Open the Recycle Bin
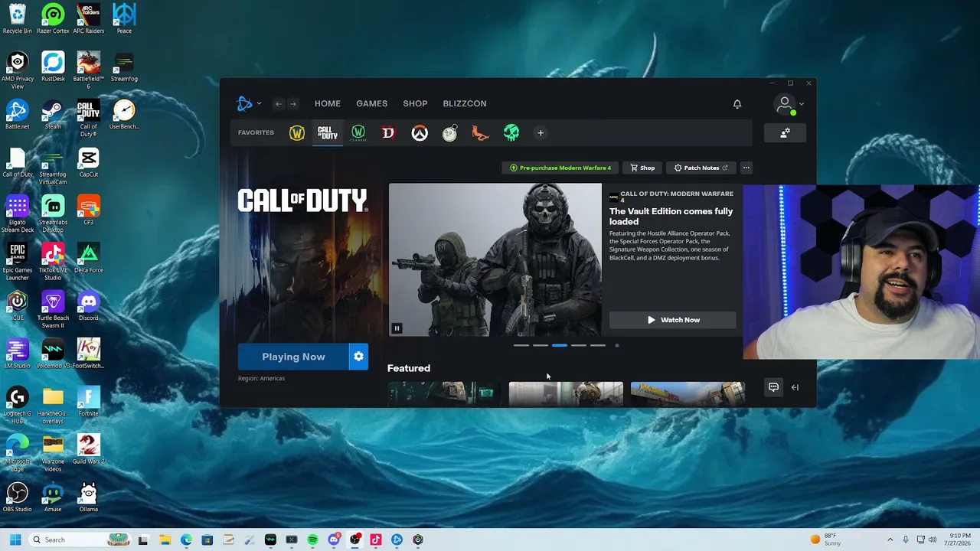The width and height of the screenshot is (980, 551). click(17, 19)
